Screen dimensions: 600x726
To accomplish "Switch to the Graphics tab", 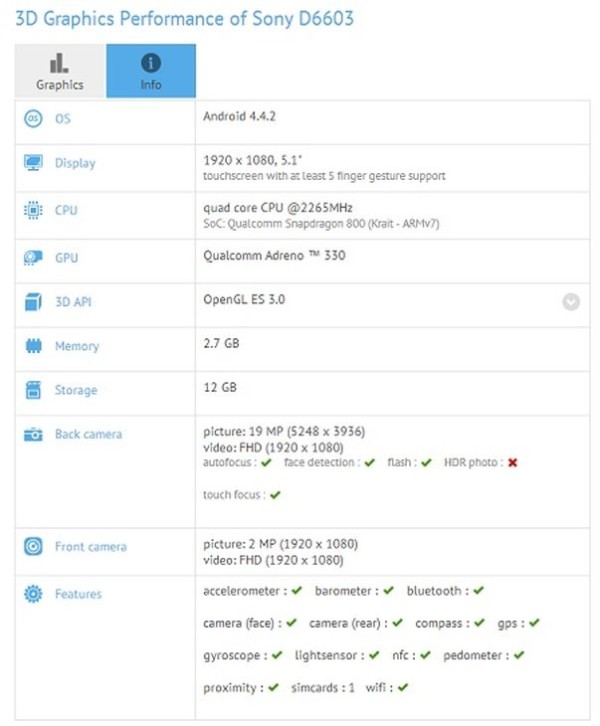I will click(60, 71).
